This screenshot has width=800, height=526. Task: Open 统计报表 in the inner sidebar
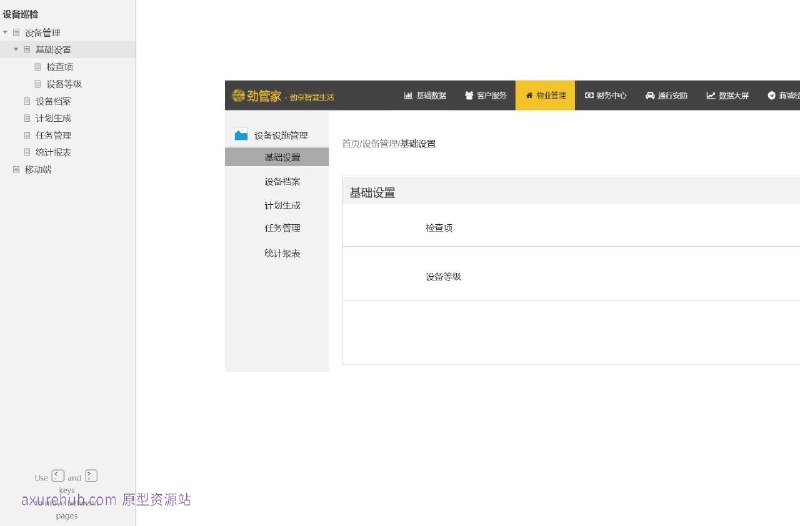click(x=282, y=253)
